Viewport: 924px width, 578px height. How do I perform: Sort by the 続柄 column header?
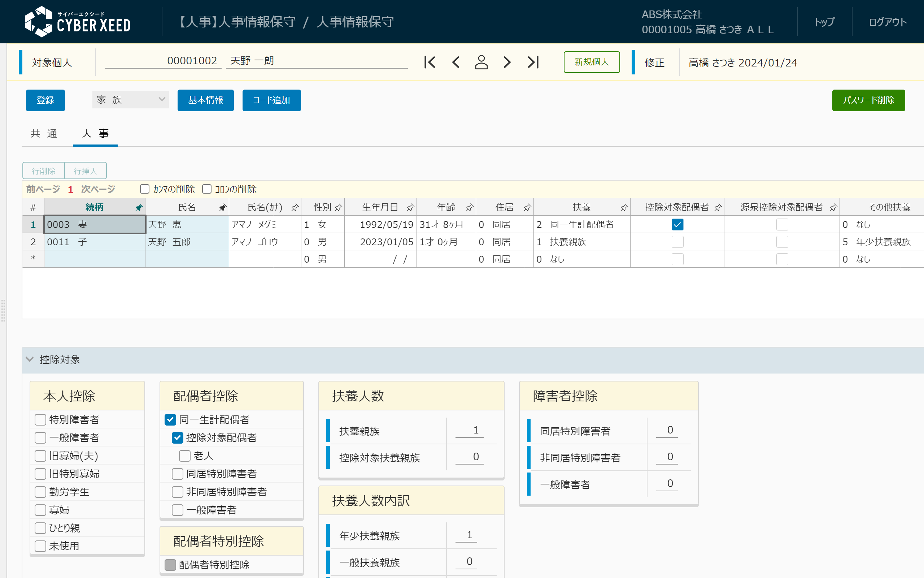(x=94, y=207)
